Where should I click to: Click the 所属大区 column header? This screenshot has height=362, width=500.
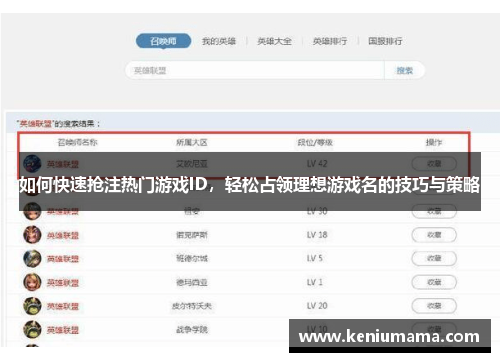coord(192,142)
